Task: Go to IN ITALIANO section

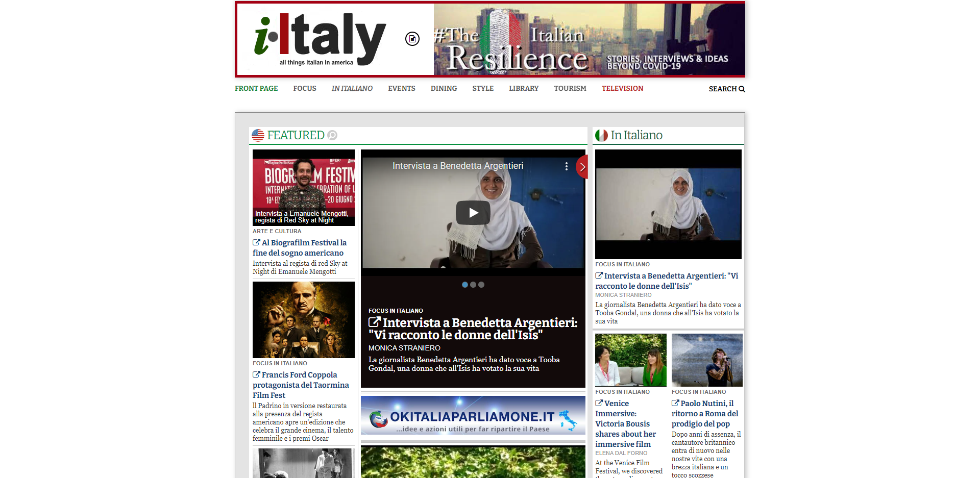Action: tap(352, 89)
